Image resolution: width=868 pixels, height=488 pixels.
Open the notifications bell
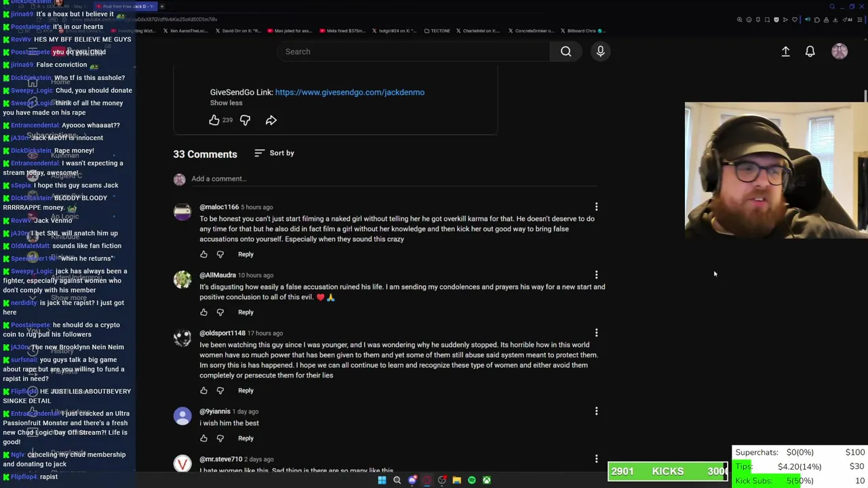pyautogui.click(x=810, y=52)
